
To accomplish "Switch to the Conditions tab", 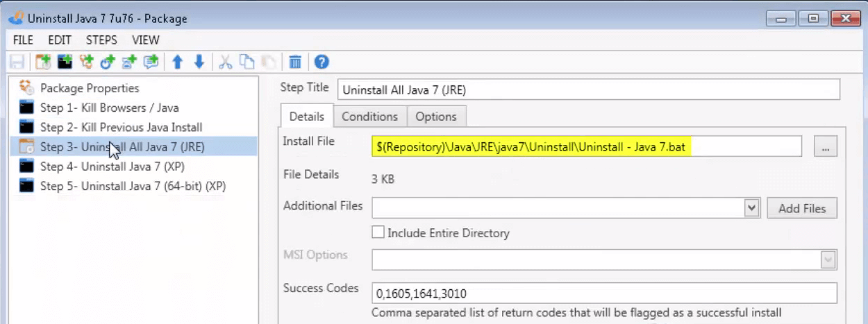I will pyautogui.click(x=369, y=117).
